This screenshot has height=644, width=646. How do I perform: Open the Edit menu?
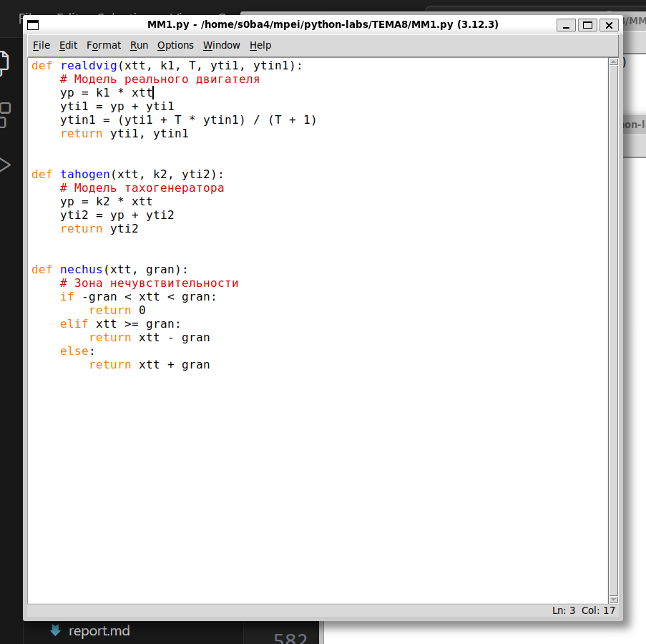coord(68,45)
